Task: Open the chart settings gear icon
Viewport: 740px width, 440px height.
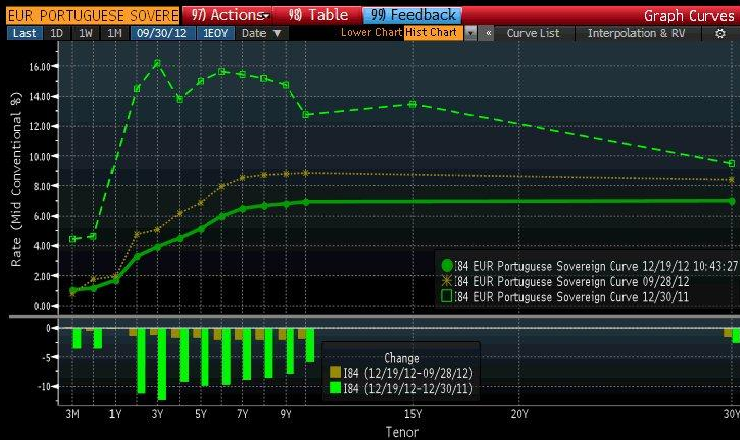Action: coord(720,34)
